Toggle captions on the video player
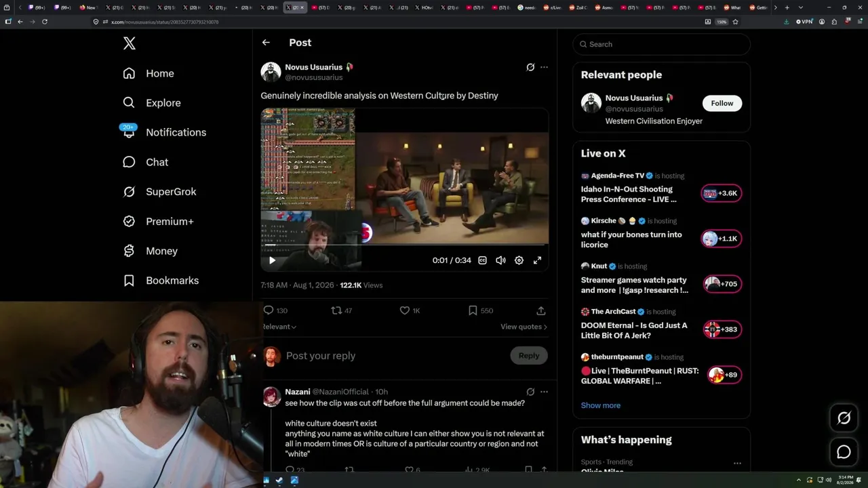The image size is (868, 488). point(482,260)
